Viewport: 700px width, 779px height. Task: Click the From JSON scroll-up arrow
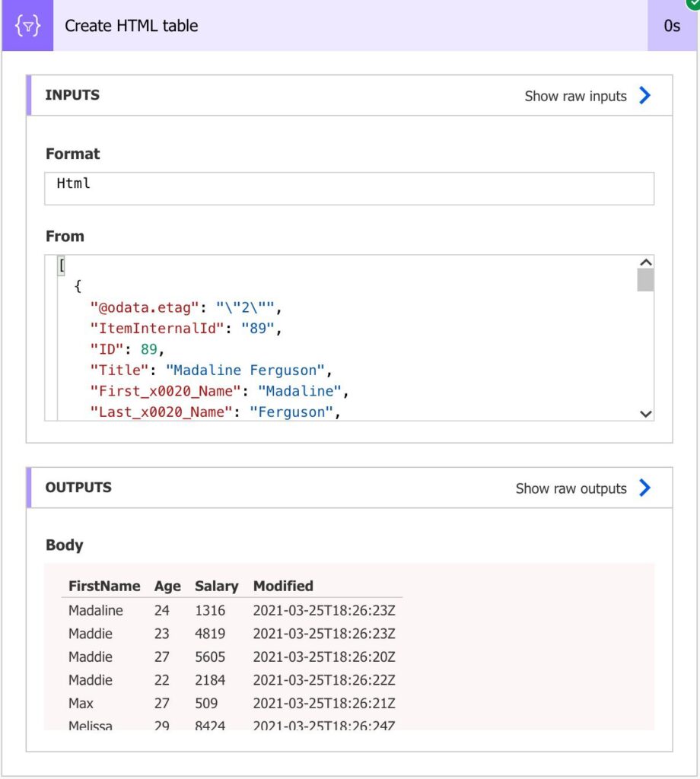[645, 262]
